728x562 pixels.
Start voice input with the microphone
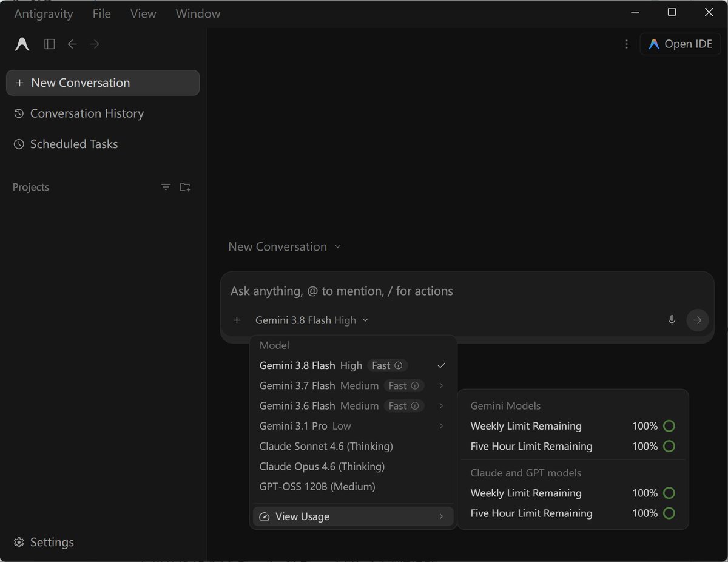[x=672, y=320]
